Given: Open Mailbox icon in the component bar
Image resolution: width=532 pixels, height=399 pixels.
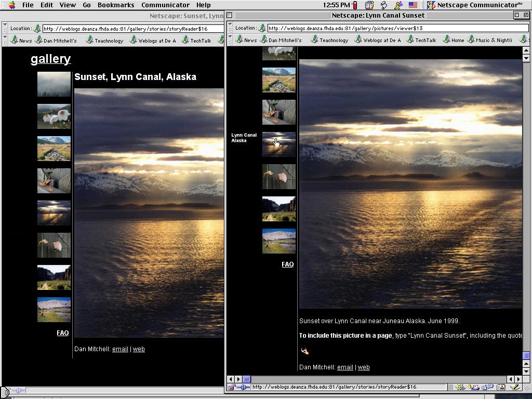Looking at the screenshot, I should tap(475, 387).
